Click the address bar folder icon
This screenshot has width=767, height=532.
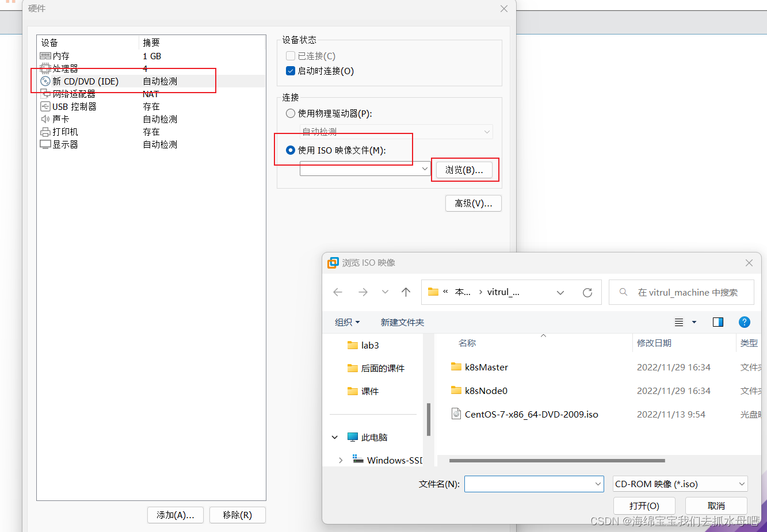pos(433,292)
